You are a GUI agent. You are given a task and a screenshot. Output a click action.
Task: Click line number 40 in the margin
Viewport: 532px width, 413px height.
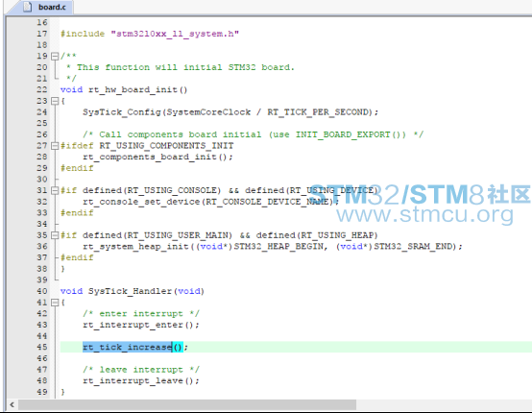click(x=42, y=292)
